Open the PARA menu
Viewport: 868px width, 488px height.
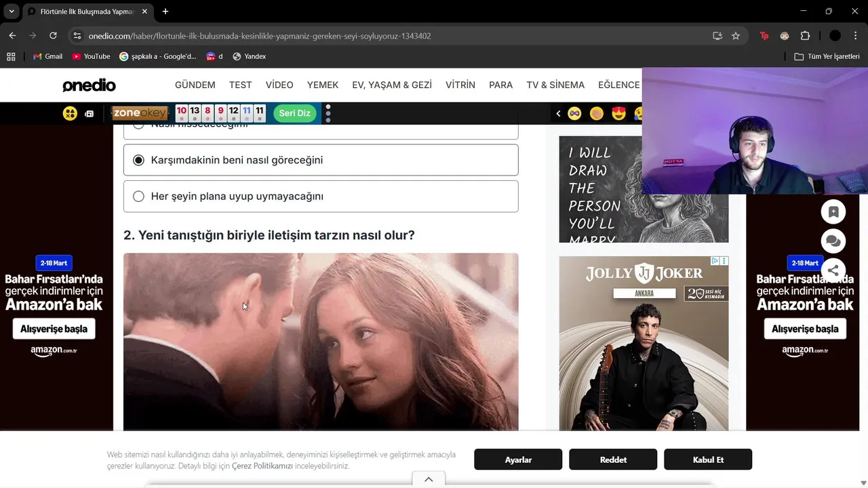tap(500, 85)
